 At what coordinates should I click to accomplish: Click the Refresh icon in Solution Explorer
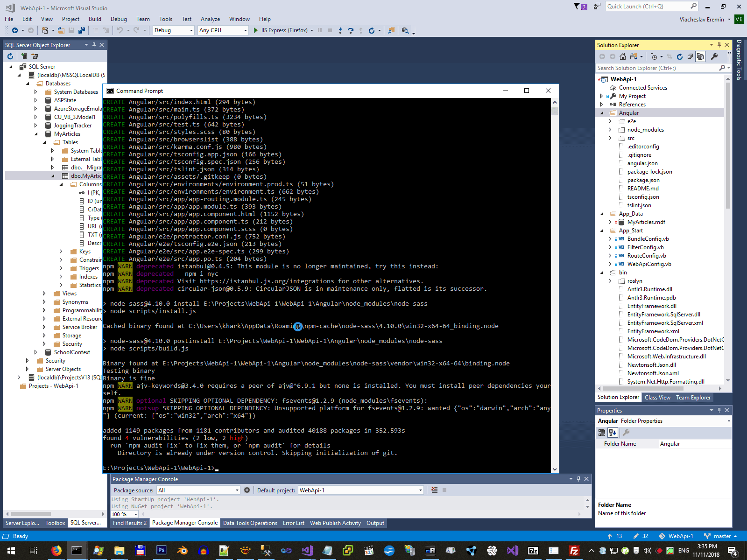pyautogui.click(x=680, y=56)
